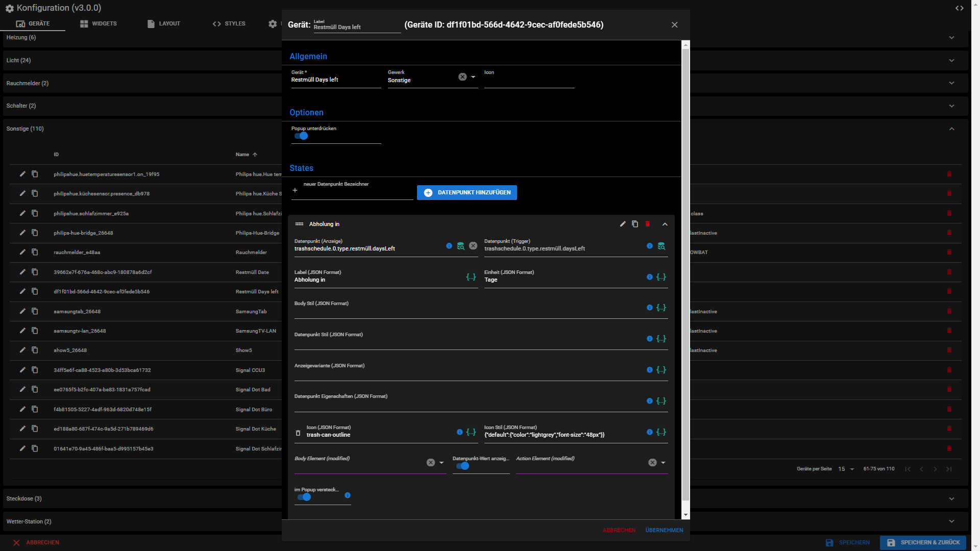Click the neuer Datenpunkt Bezeichner field
Viewport: 980px width, 551px height.
coord(358,191)
